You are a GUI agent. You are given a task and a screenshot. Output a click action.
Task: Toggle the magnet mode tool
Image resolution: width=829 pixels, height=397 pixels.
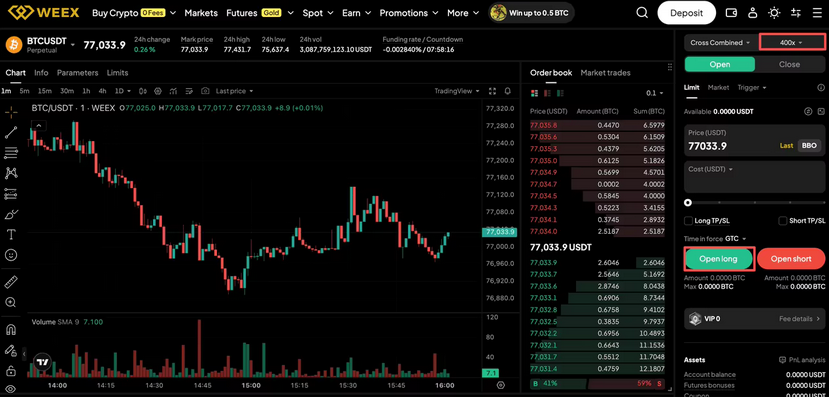11,329
